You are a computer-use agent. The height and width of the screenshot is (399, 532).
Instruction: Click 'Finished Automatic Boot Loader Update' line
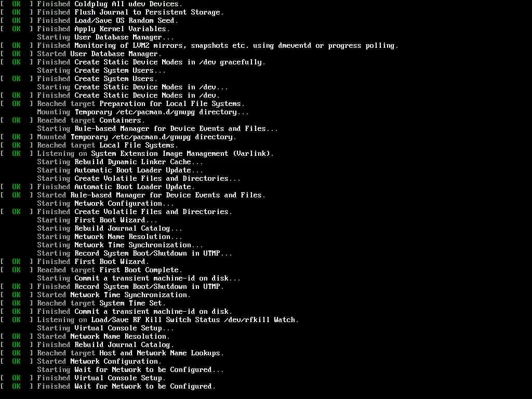point(98,187)
